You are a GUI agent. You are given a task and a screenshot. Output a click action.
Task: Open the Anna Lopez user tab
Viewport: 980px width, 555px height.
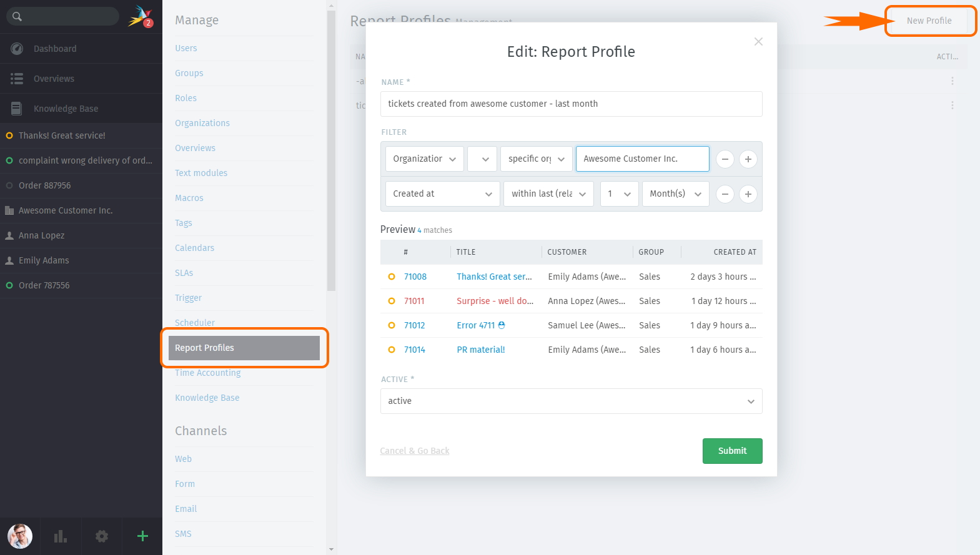[x=81, y=235]
